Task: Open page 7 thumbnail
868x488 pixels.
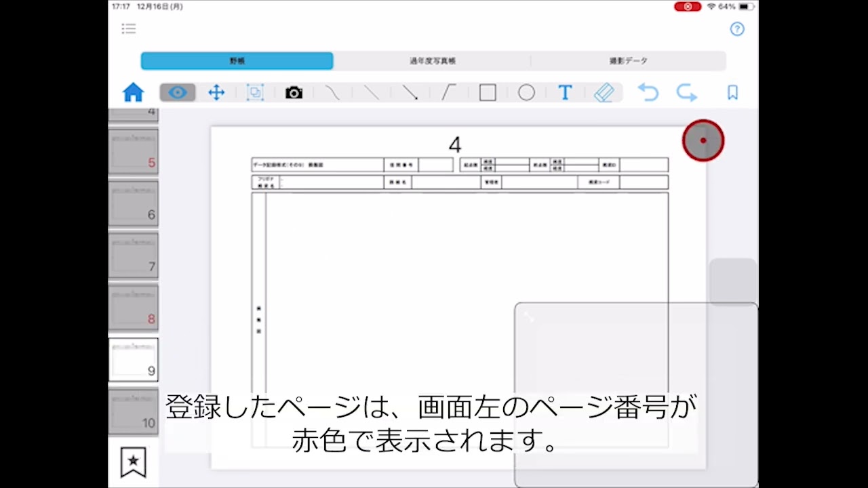Action: tap(134, 256)
